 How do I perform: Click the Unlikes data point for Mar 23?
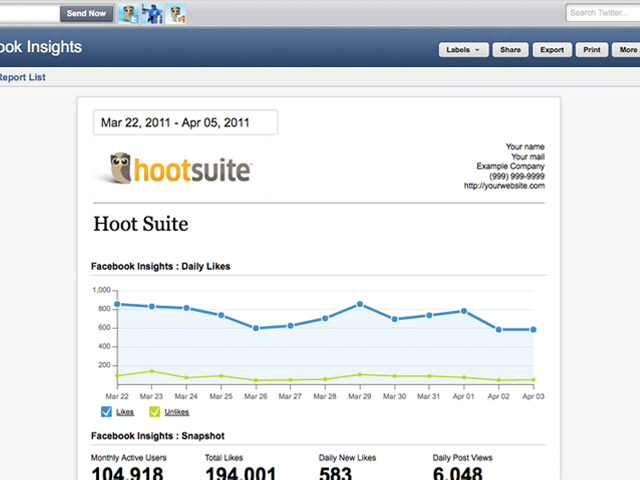pyautogui.click(x=152, y=371)
